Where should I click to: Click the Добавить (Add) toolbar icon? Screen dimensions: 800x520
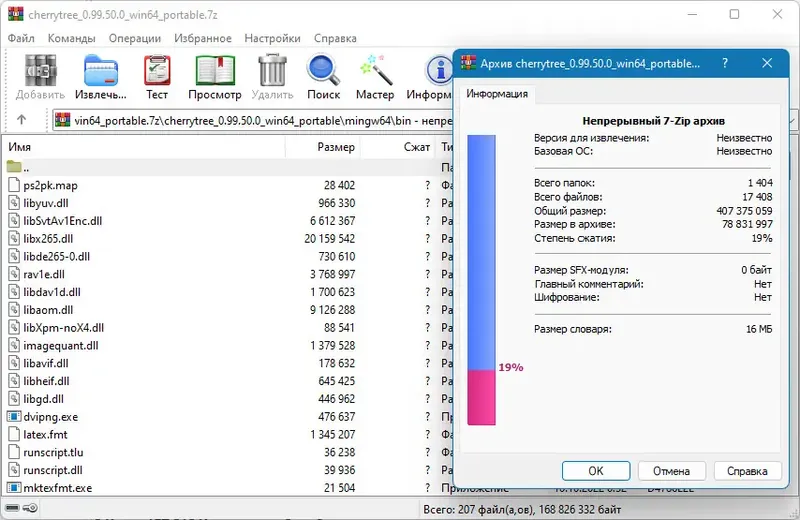[x=40, y=70]
